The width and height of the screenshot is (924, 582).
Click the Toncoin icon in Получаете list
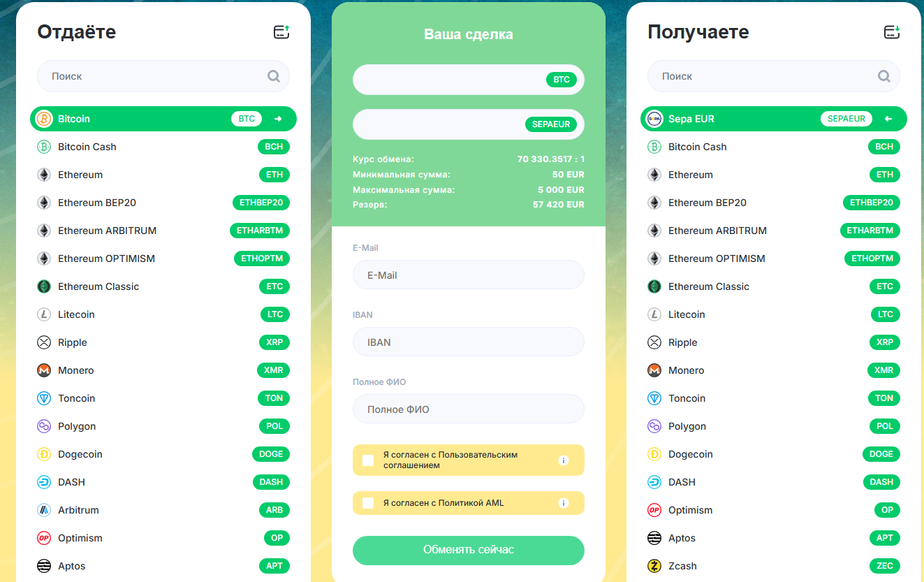(654, 398)
